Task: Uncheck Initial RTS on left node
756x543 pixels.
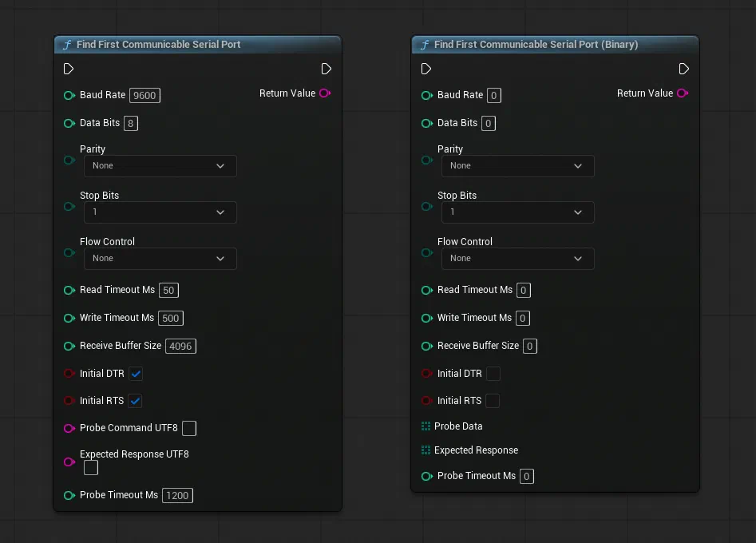Action: tap(135, 401)
